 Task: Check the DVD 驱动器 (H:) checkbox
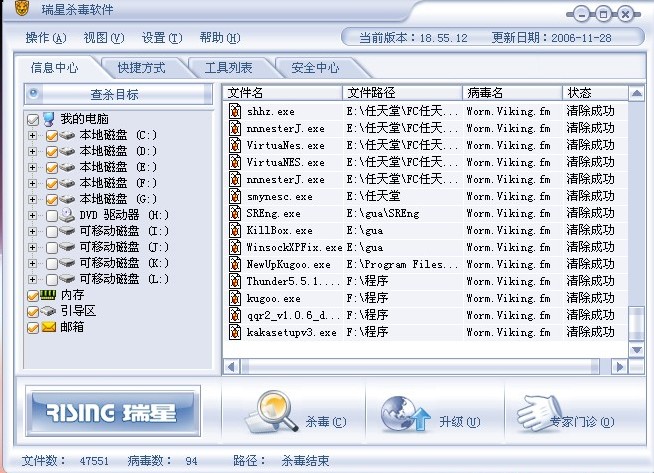click(52, 216)
